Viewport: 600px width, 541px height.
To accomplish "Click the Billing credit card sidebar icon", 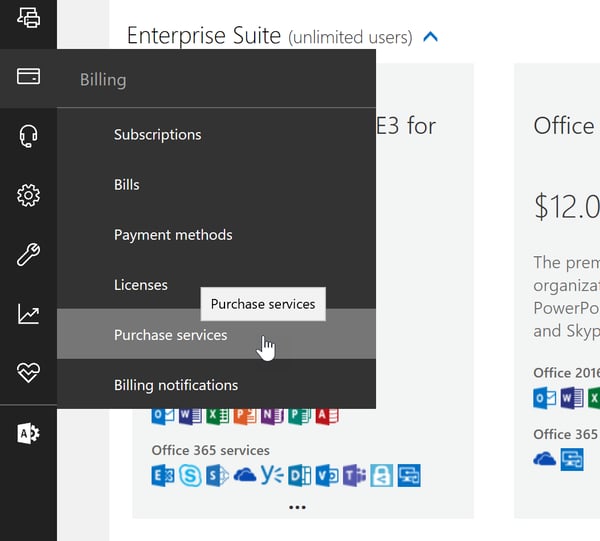I will tap(28, 76).
